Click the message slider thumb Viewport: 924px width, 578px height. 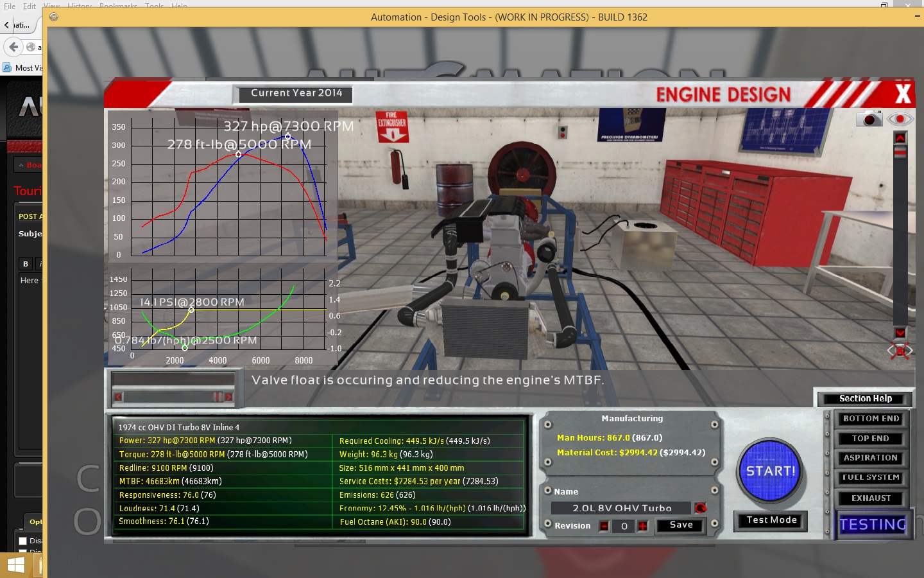tap(218, 397)
